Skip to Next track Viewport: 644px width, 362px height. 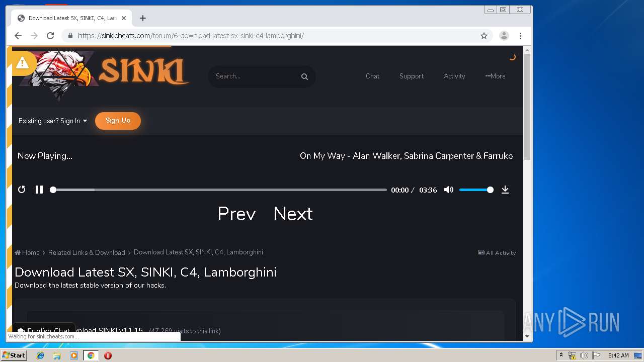click(x=293, y=214)
